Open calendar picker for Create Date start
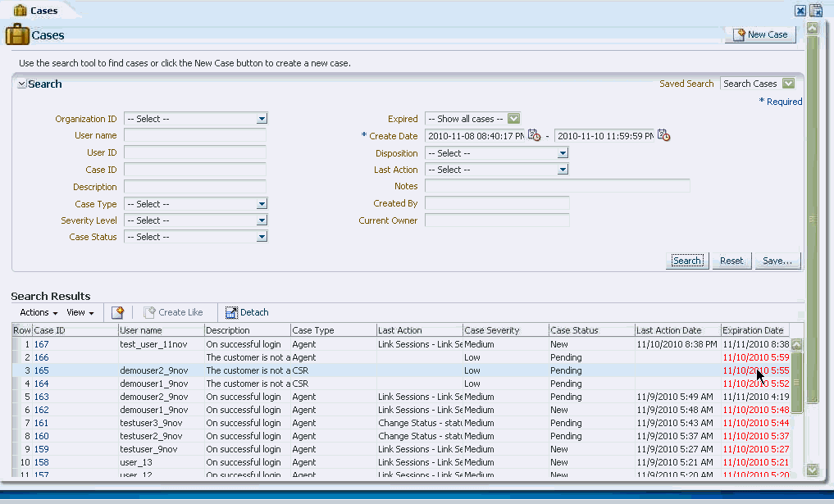This screenshot has height=504, width=834. pos(534,136)
